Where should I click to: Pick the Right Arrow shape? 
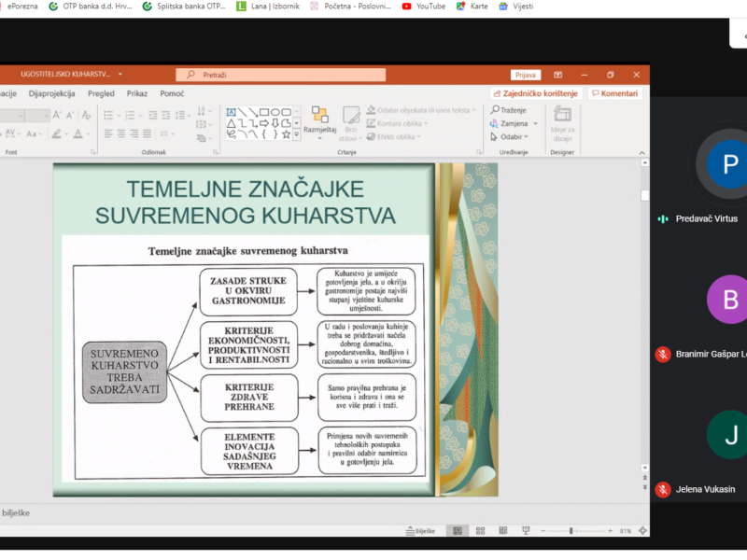(x=264, y=123)
